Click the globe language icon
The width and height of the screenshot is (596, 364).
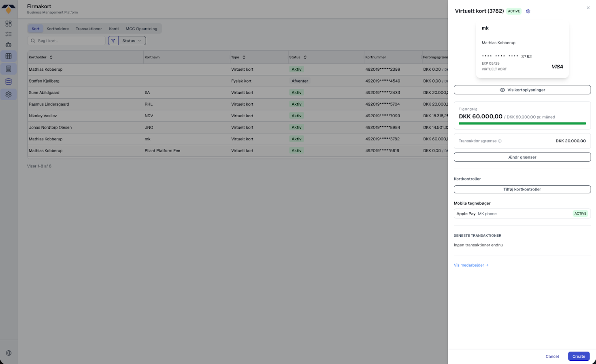point(9,353)
